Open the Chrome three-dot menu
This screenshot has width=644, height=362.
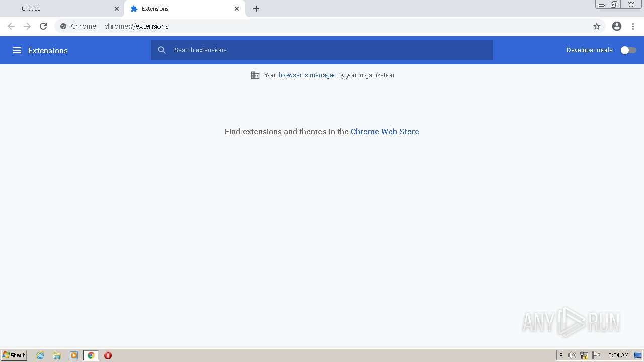633,26
